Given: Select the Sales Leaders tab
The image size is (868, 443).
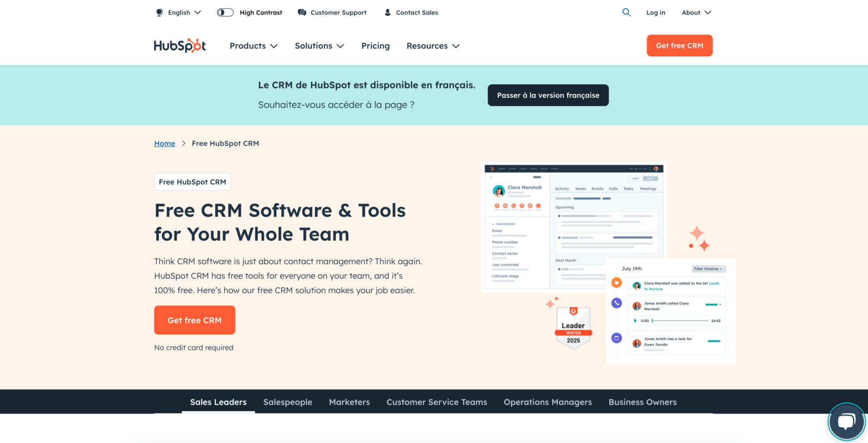Looking at the screenshot, I should (x=218, y=402).
